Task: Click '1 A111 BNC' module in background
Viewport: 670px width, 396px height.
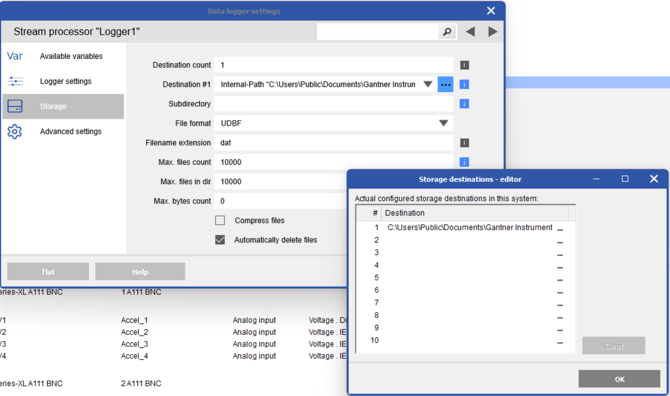Action: coord(141,292)
